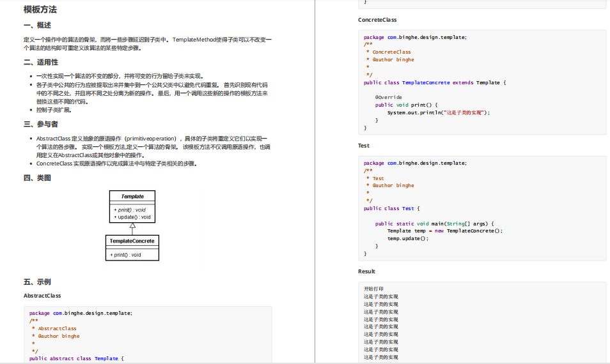Click the '@Override' annotation line
Viewport: 610px width, 364px height.
(x=389, y=98)
